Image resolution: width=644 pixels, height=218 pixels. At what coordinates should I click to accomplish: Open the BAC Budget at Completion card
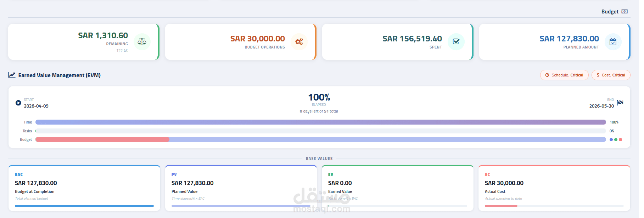coord(84,188)
